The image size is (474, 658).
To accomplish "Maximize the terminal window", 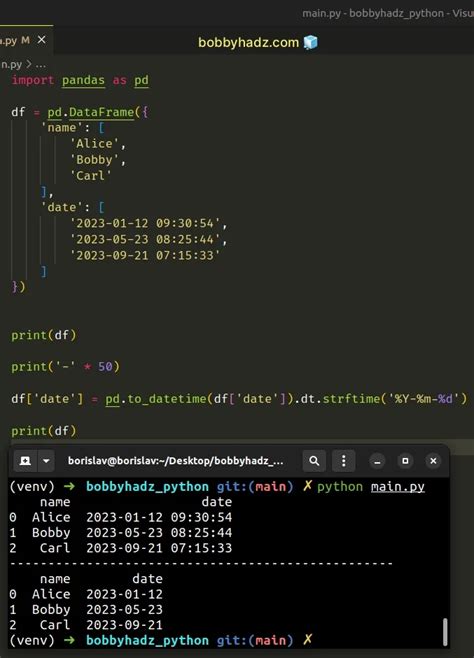I will click(x=405, y=461).
